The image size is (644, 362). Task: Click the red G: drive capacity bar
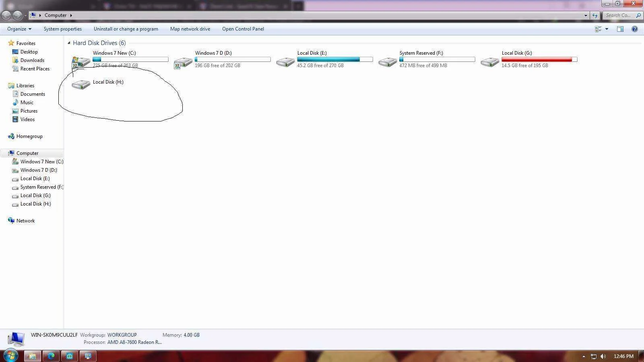(539, 60)
